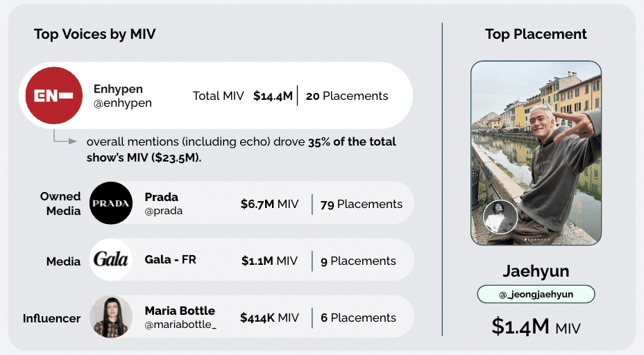Click the Gala magazine logo

coord(111,260)
